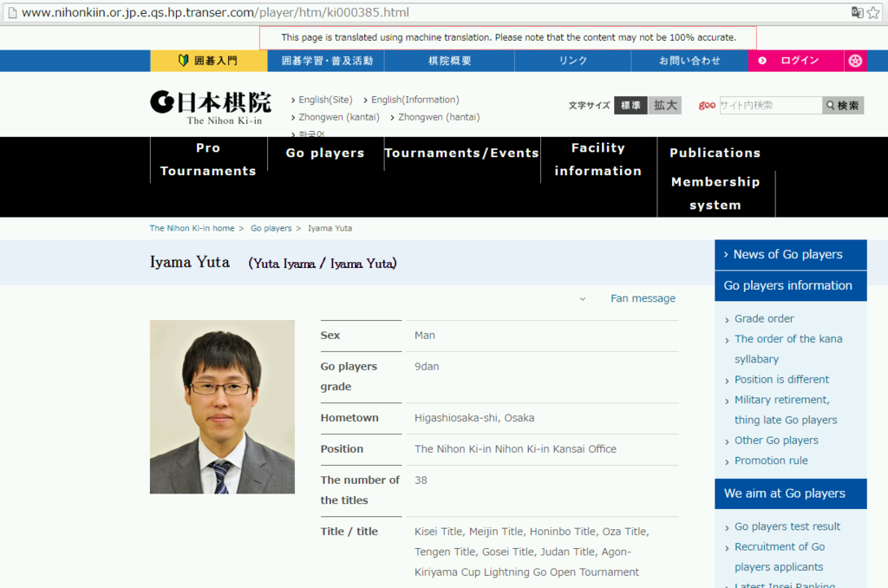888x588 pixels.
Task: Click the machine translation notice banner
Action: tap(508, 37)
